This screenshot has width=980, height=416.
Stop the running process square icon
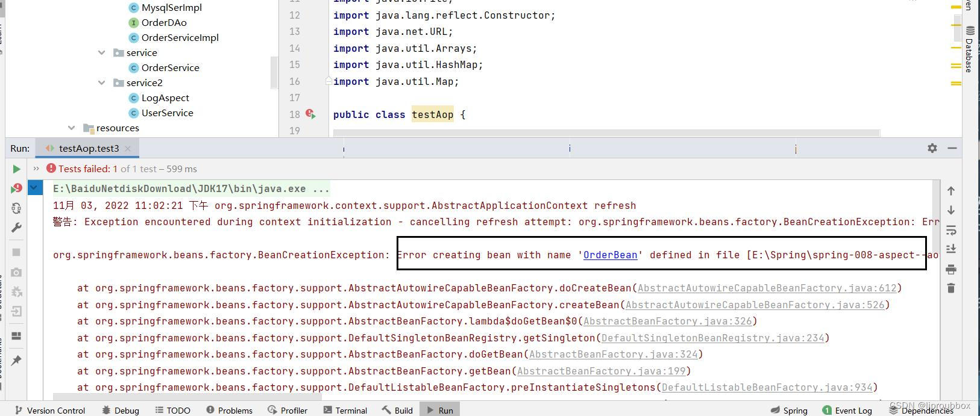coord(17,252)
